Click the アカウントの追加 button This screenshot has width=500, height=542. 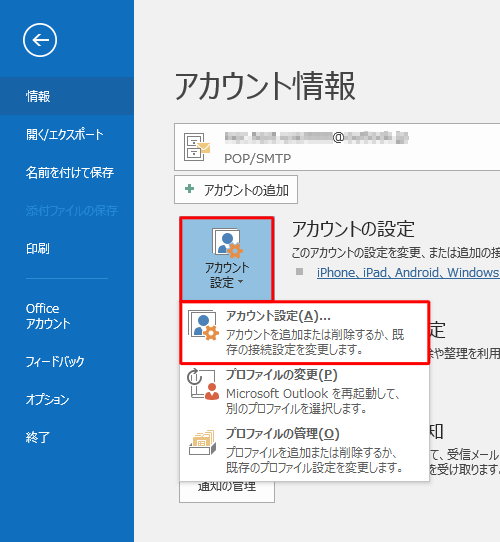236,190
